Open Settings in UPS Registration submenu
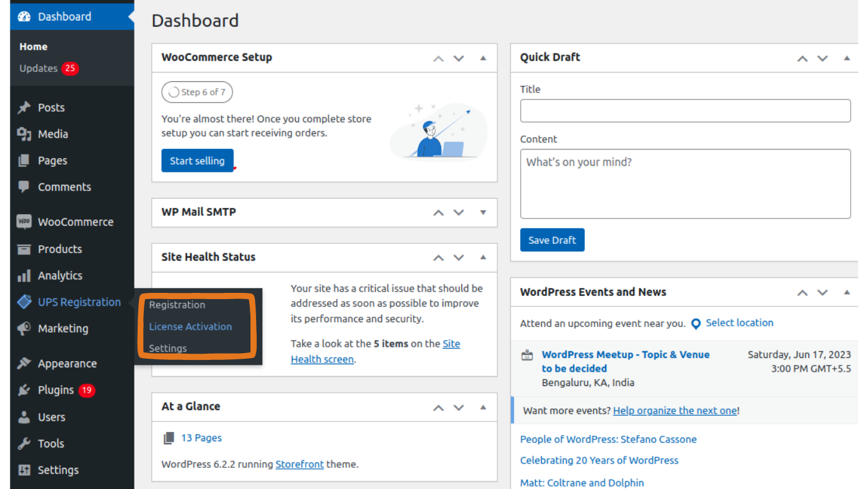The image size is (868, 489). [x=167, y=348]
